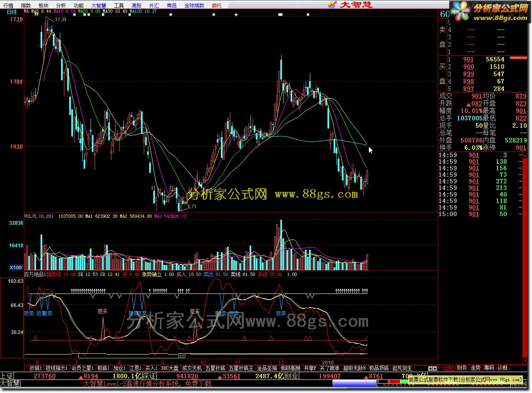Click the X100 volume scale label
532x393 pixels.
[16, 267]
